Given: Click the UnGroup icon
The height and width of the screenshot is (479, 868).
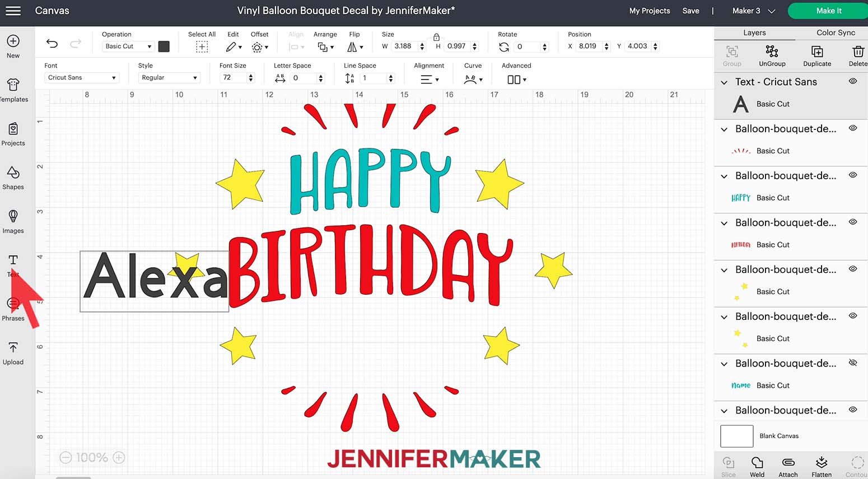Looking at the screenshot, I should (772, 52).
